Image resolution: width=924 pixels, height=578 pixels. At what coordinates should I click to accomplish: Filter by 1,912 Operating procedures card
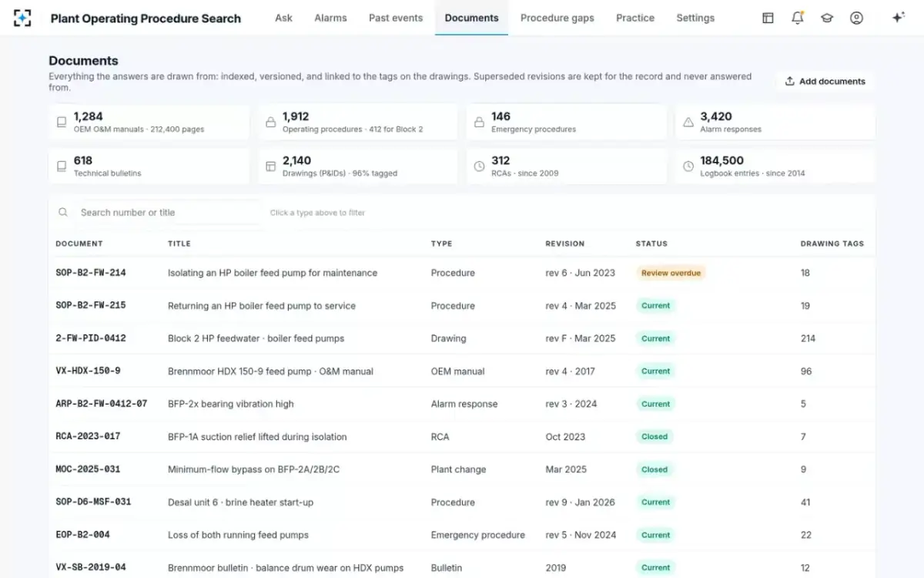[357, 123]
